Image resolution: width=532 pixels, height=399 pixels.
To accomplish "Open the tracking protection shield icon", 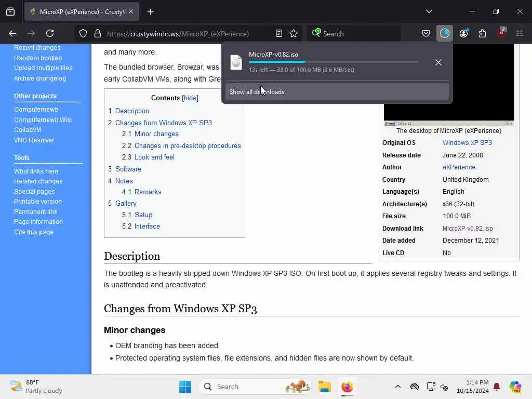I will tap(83, 33).
